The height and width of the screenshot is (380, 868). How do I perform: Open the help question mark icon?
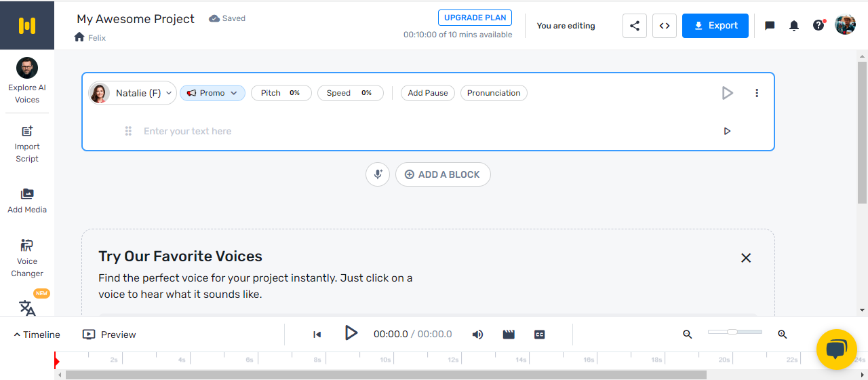coord(818,26)
